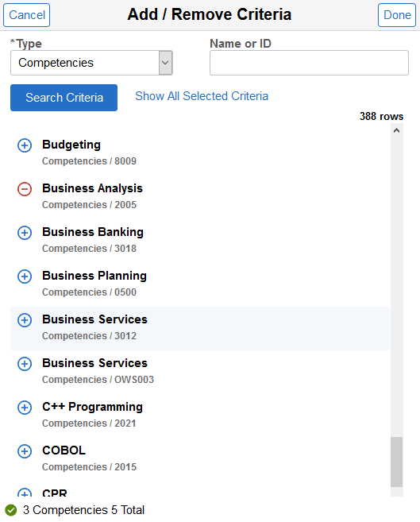Click the green checkmark status icon

11,510
